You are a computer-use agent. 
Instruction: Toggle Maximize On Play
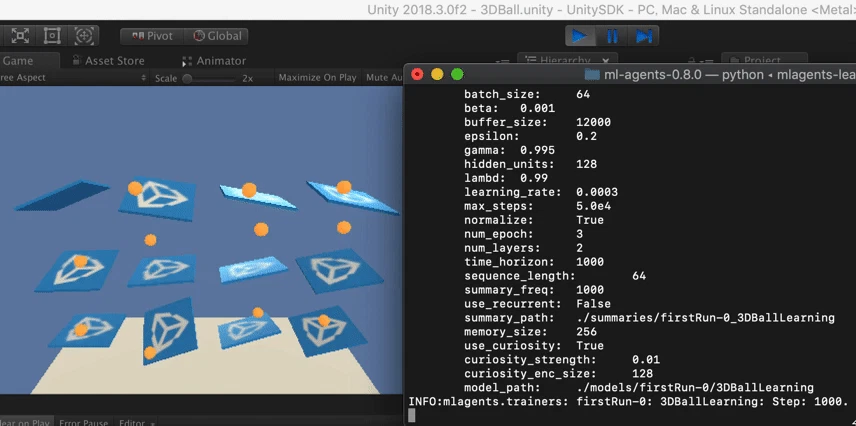pyautogui.click(x=317, y=78)
